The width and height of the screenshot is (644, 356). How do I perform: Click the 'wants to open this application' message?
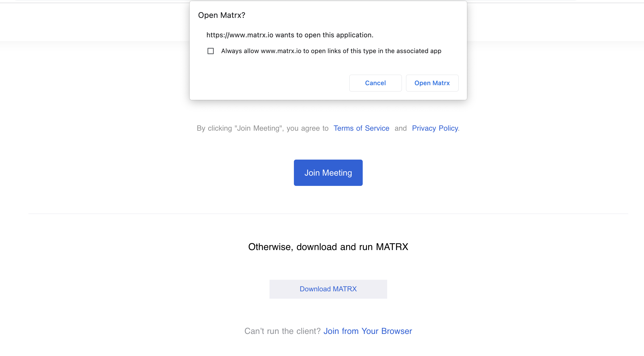tap(290, 35)
